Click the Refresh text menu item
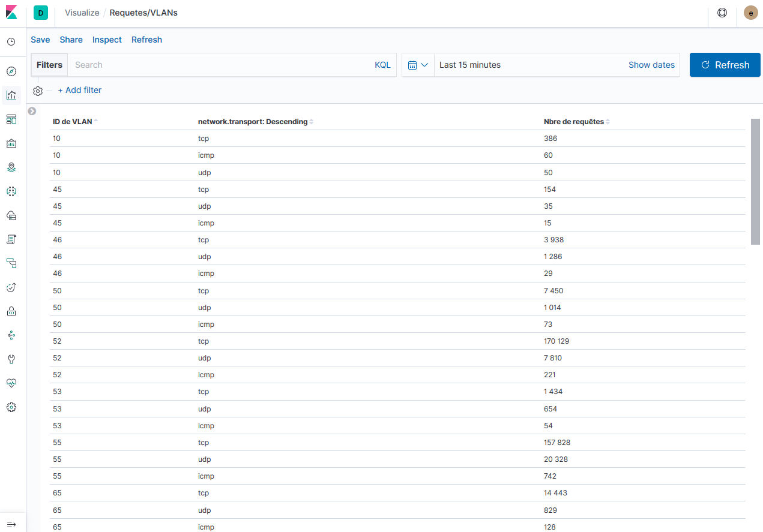 (x=146, y=40)
